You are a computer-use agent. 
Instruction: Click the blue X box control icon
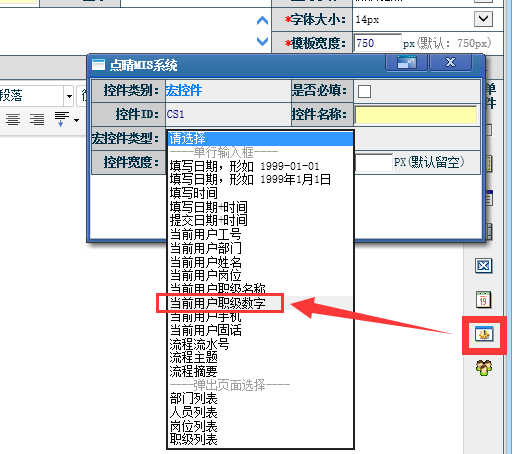tap(483, 266)
